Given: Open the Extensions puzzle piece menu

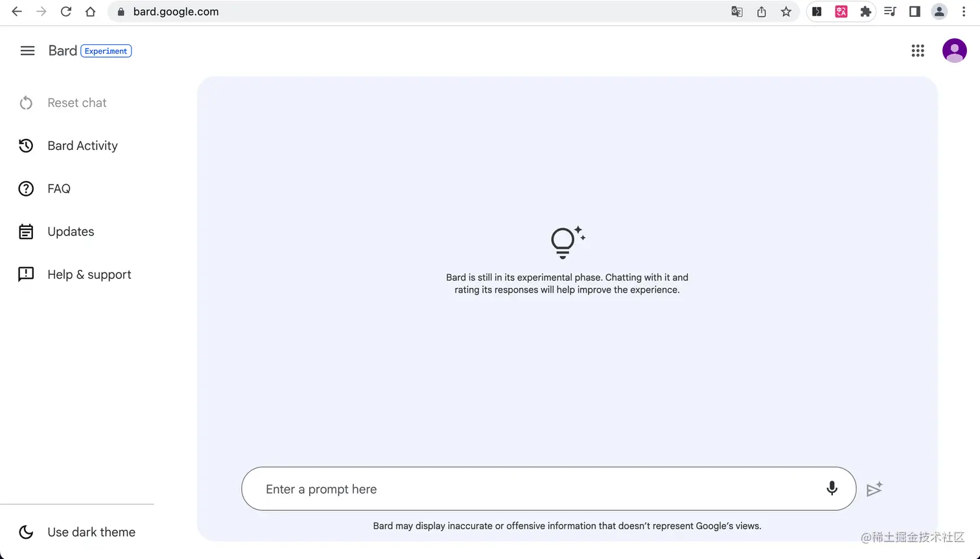Looking at the screenshot, I should click(x=865, y=12).
